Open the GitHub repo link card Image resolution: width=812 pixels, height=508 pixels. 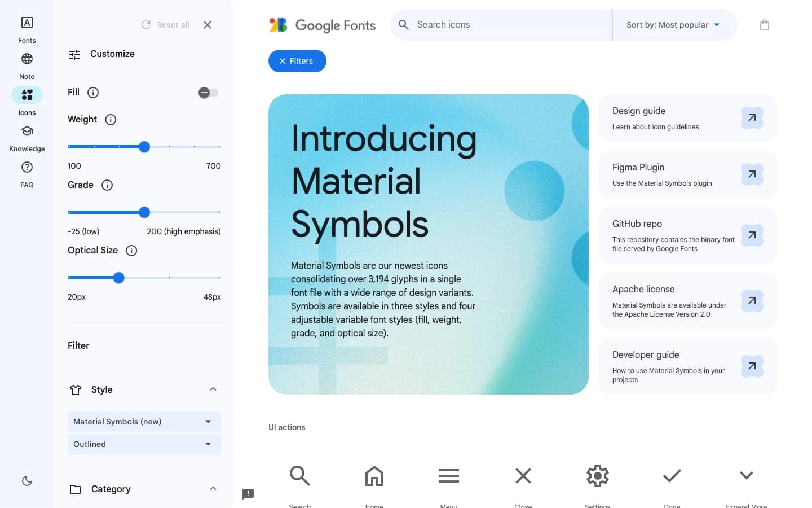click(x=687, y=235)
